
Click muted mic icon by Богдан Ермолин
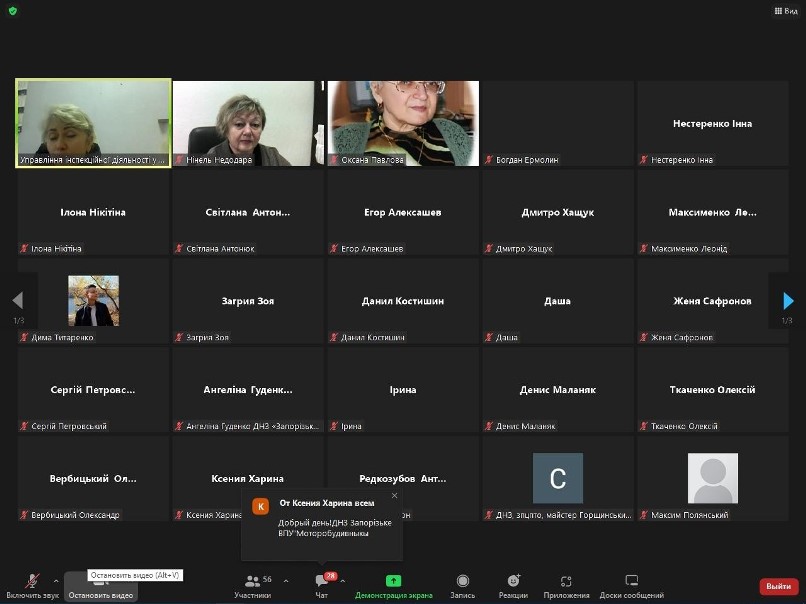pyautogui.click(x=489, y=160)
